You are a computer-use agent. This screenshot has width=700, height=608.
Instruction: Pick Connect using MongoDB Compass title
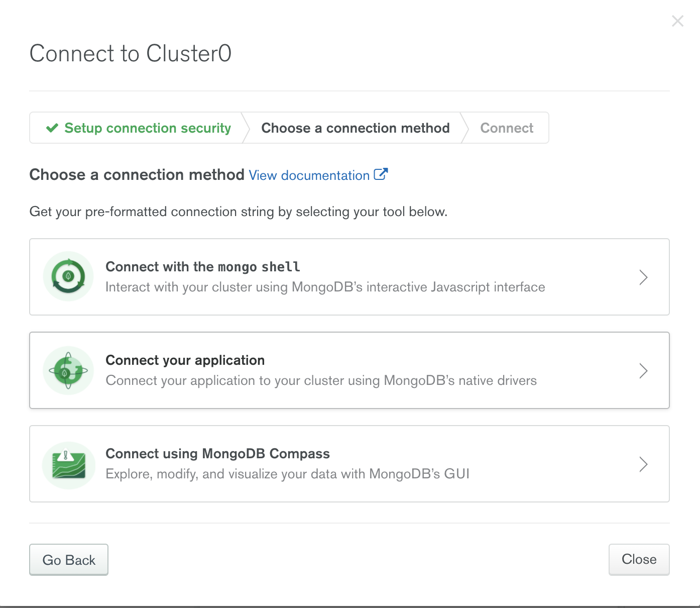[218, 454]
